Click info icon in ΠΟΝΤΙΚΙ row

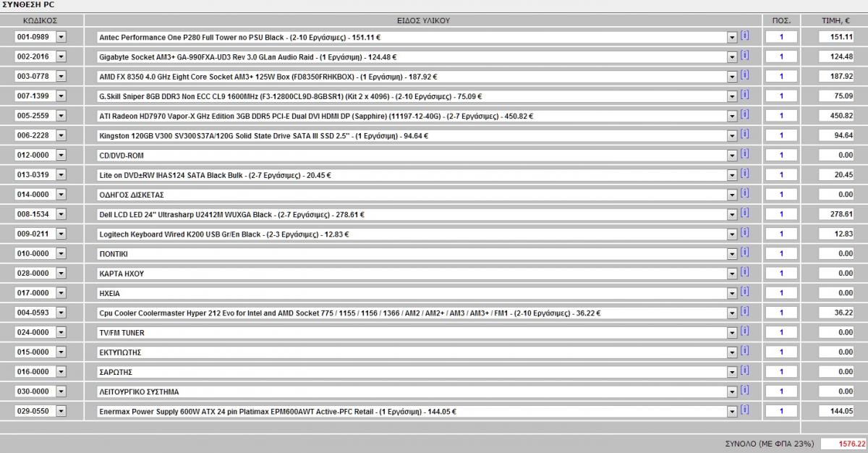coord(744,252)
